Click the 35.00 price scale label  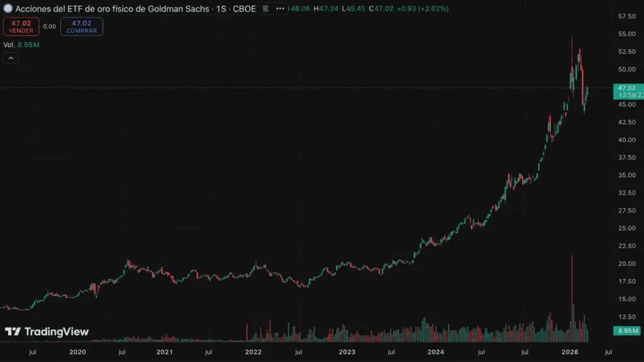(627, 175)
